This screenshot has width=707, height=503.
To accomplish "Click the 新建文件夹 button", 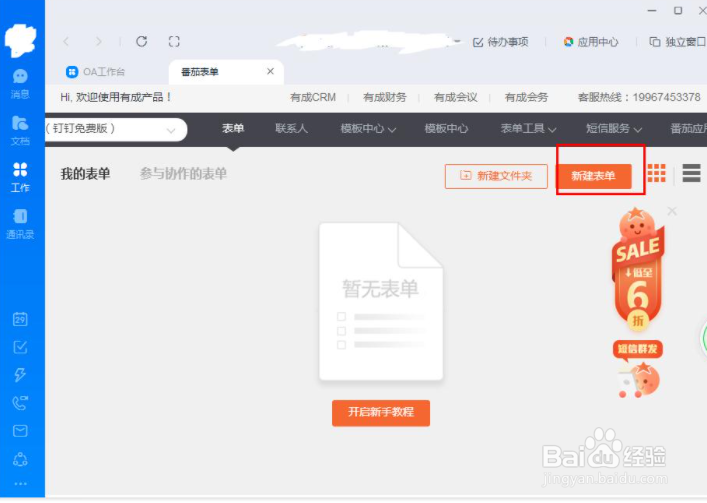I will pyautogui.click(x=496, y=176).
